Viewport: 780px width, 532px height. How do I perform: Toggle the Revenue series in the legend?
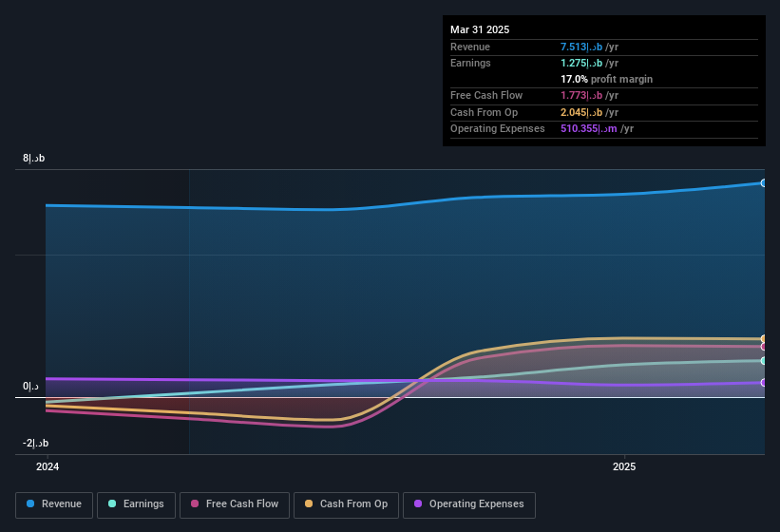(54, 504)
